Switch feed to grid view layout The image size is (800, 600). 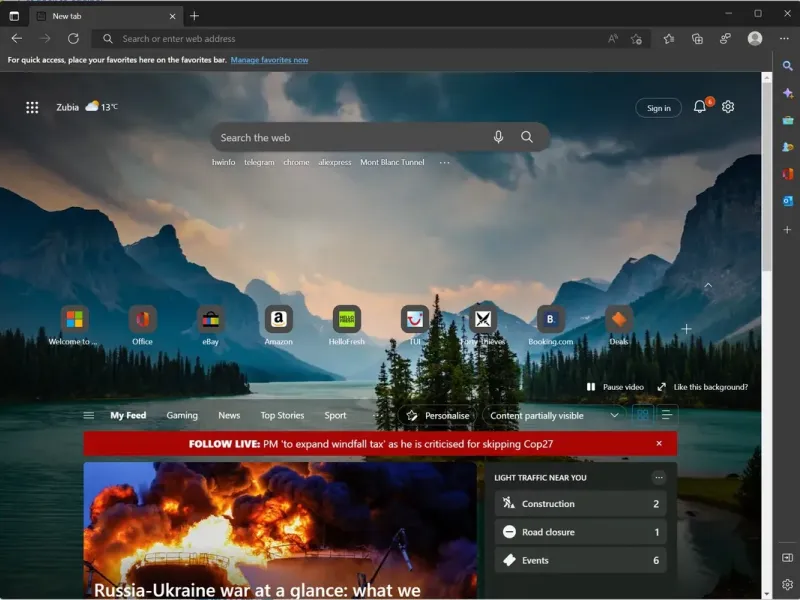click(x=643, y=415)
